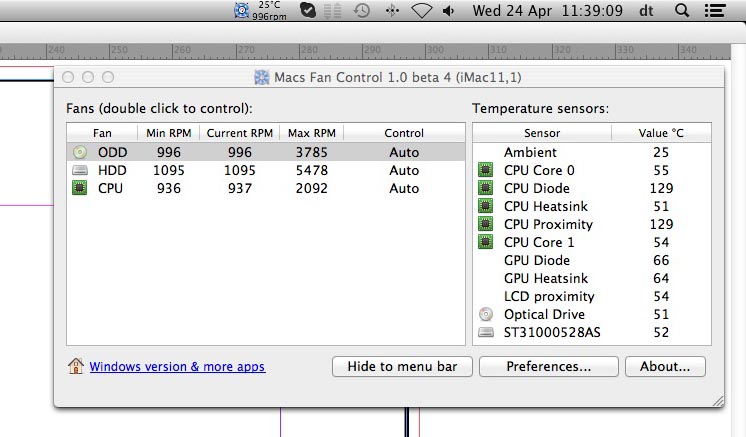Click the CPU Core 0 chip icon
746x437 pixels.
coord(485,170)
